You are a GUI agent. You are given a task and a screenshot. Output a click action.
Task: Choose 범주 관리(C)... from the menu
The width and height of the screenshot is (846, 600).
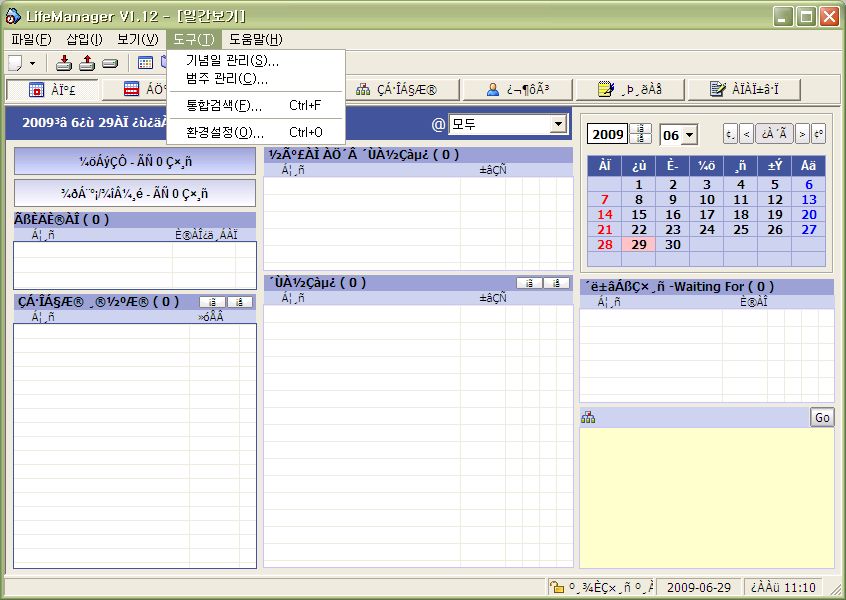pyautogui.click(x=256, y=79)
